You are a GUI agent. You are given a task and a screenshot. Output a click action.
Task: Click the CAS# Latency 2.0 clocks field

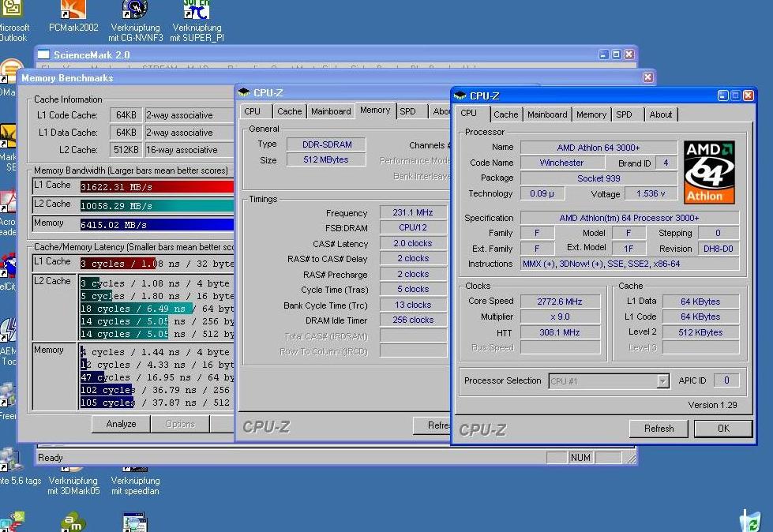coord(413,243)
